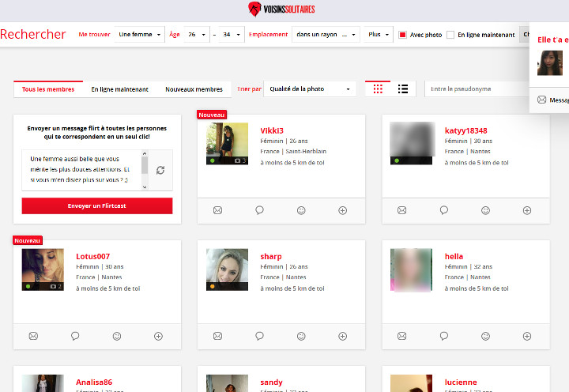This screenshot has width=569, height=392.
Task: Open hella's blurred profile photo
Action: click(411, 269)
